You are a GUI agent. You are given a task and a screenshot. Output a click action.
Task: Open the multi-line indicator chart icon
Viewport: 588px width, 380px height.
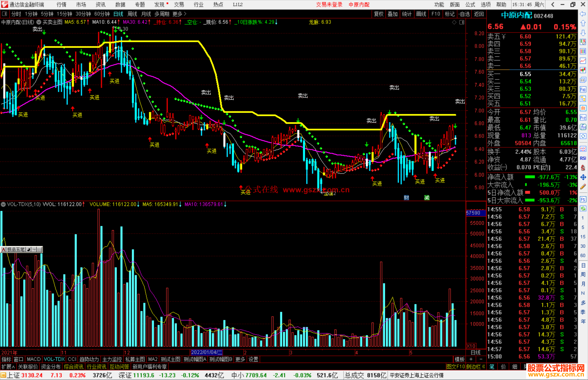583,149
